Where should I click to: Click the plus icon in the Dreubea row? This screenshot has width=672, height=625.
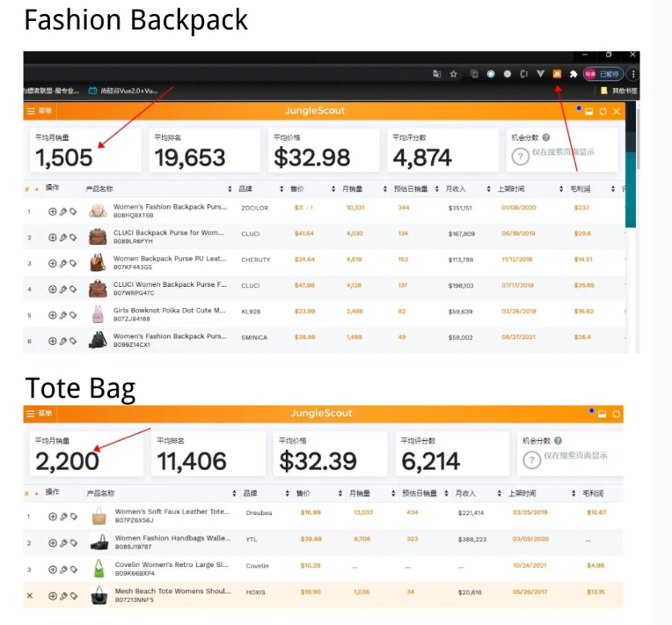pos(53,517)
